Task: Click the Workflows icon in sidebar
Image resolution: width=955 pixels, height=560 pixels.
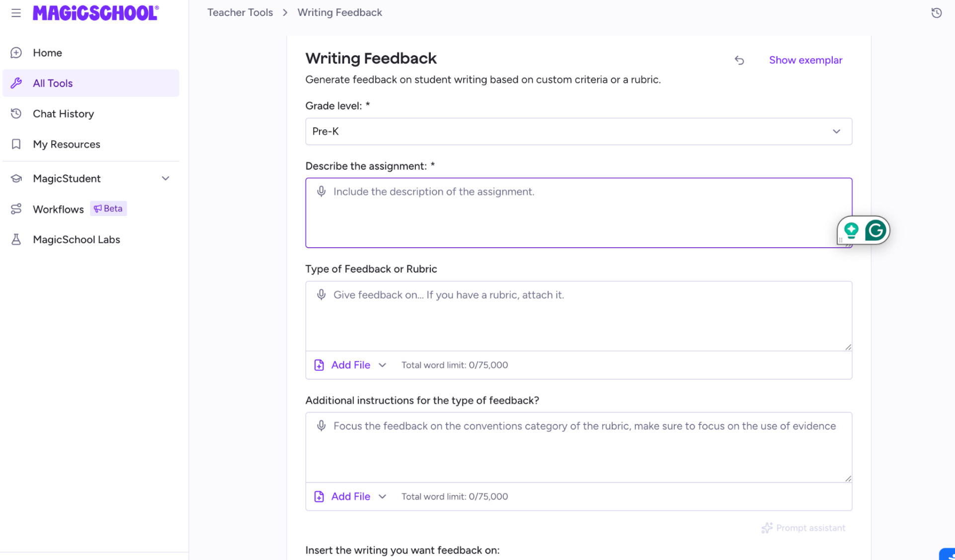Action: pyautogui.click(x=16, y=209)
